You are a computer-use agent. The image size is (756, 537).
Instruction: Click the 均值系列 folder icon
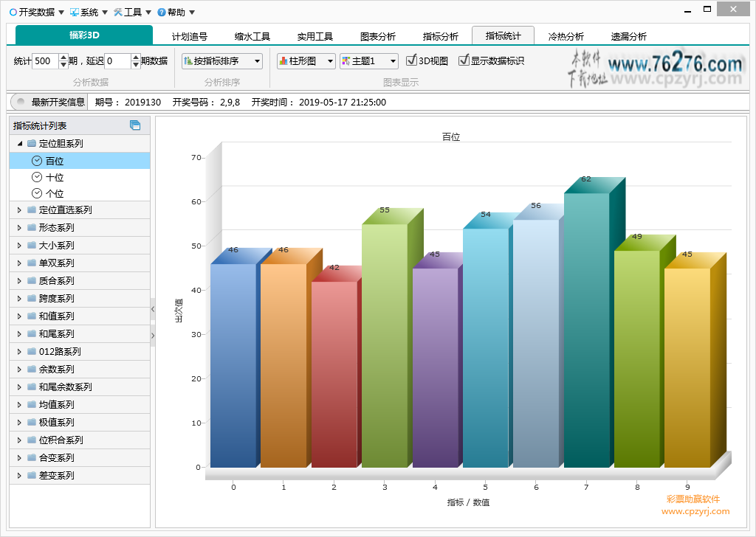click(x=32, y=404)
